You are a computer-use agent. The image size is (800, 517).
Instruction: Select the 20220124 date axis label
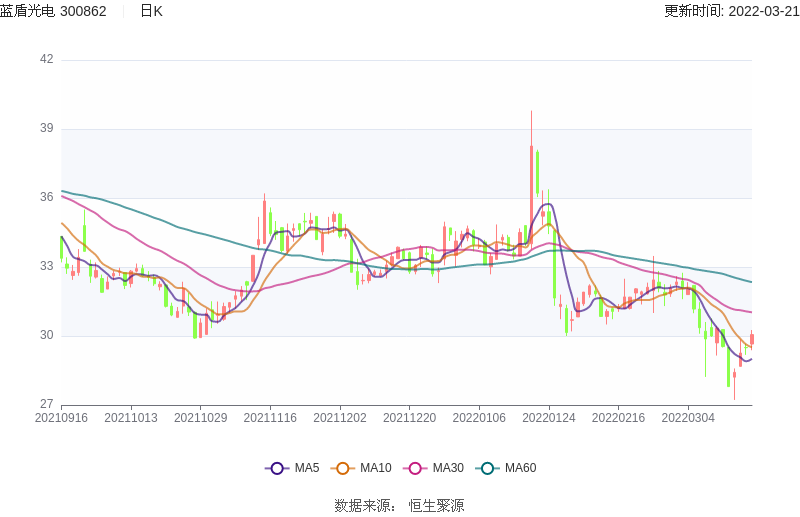[x=549, y=418]
